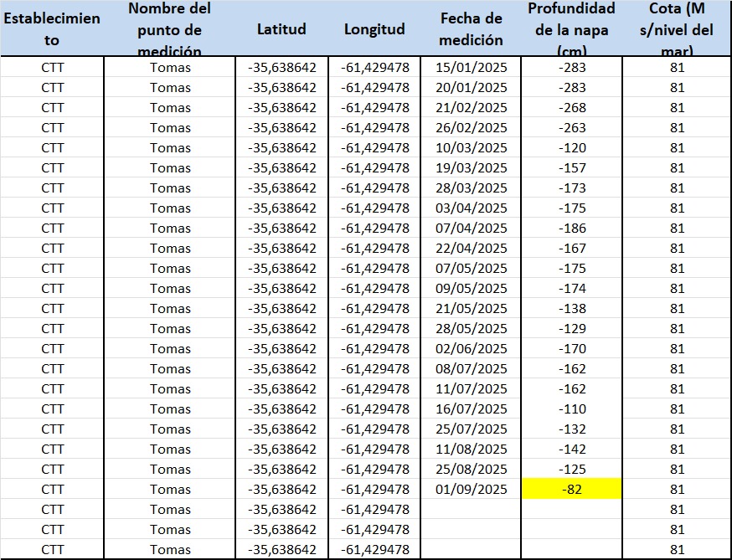Click the depth value -138
732x560 pixels.
pyautogui.click(x=572, y=309)
